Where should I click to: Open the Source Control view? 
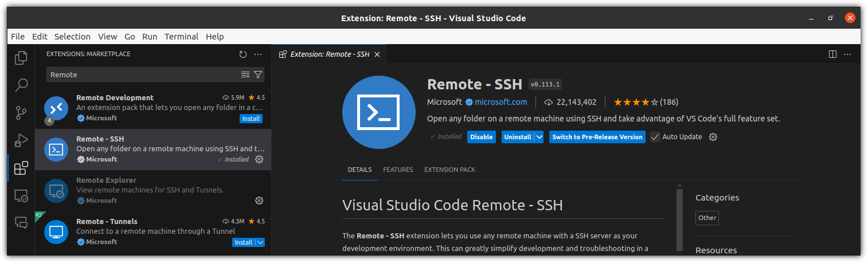(x=21, y=113)
